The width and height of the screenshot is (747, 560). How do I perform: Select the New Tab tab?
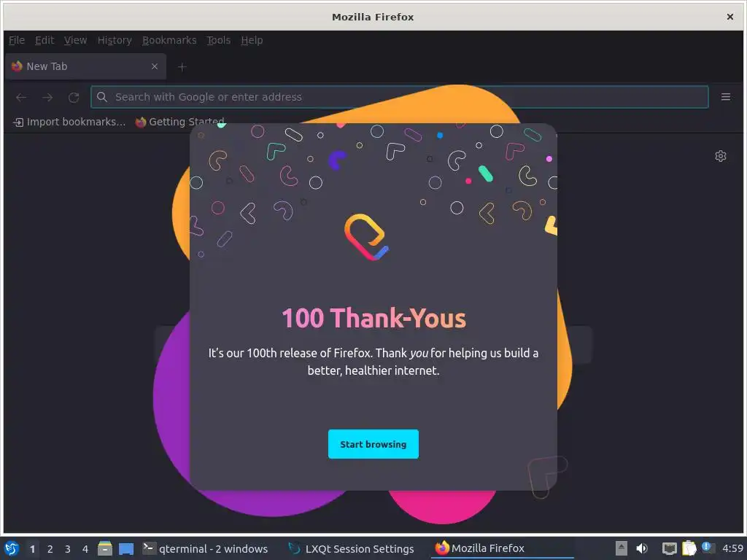pyautogui.click(x=86, y=66)
